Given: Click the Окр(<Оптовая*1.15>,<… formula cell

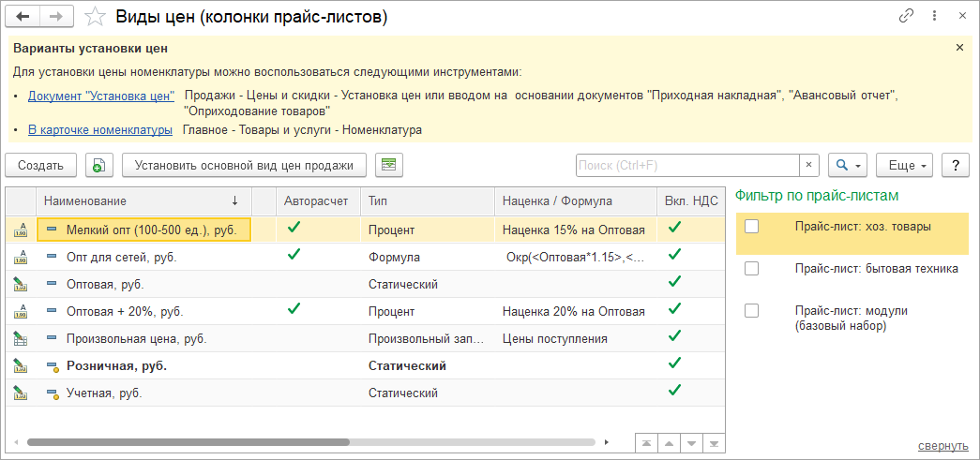Looking at the screenshot, I should 575,257.
